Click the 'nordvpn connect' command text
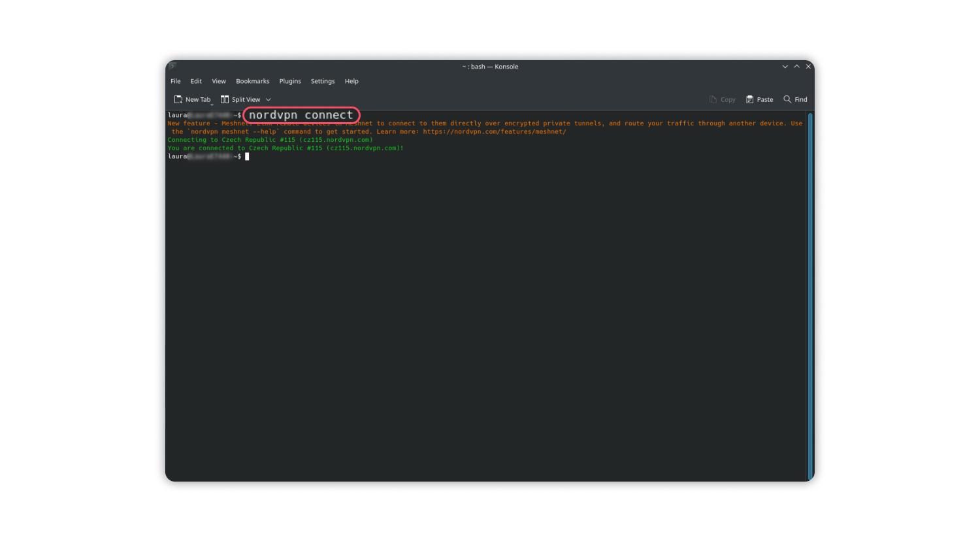980x541 pixels. tap(301, 115)
